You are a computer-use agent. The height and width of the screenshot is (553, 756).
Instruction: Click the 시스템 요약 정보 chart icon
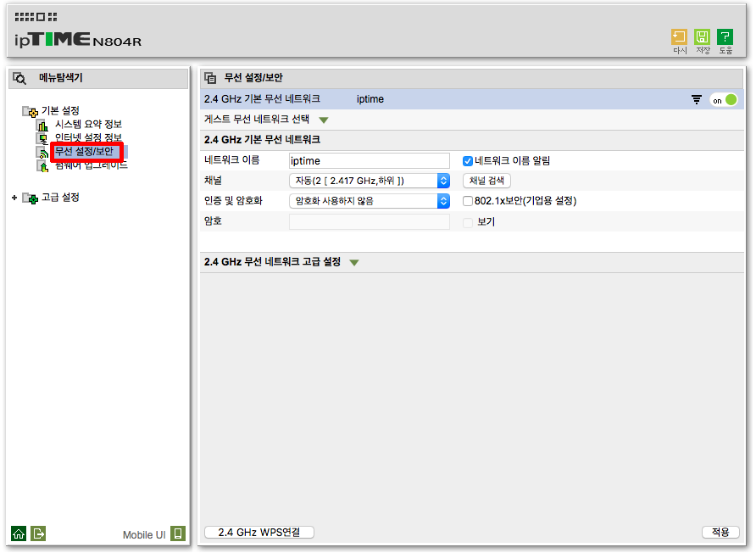coord(42,126)
